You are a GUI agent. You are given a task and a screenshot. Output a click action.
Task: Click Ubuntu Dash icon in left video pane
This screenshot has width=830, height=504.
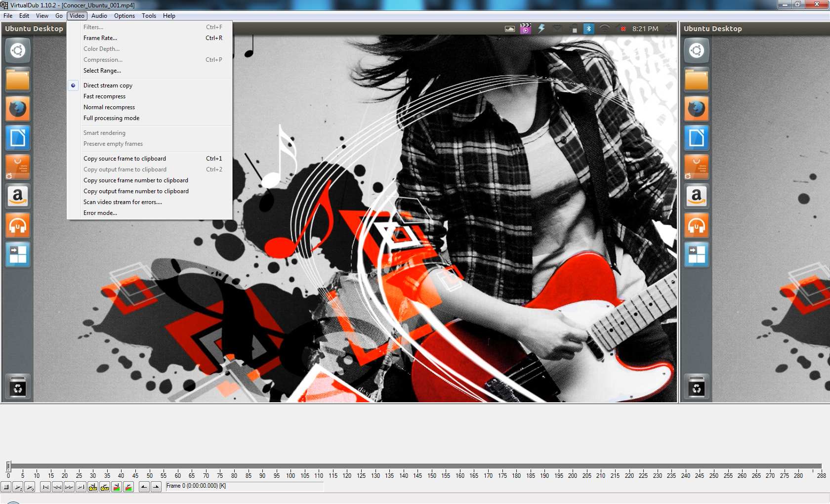[x=18, y=50]
